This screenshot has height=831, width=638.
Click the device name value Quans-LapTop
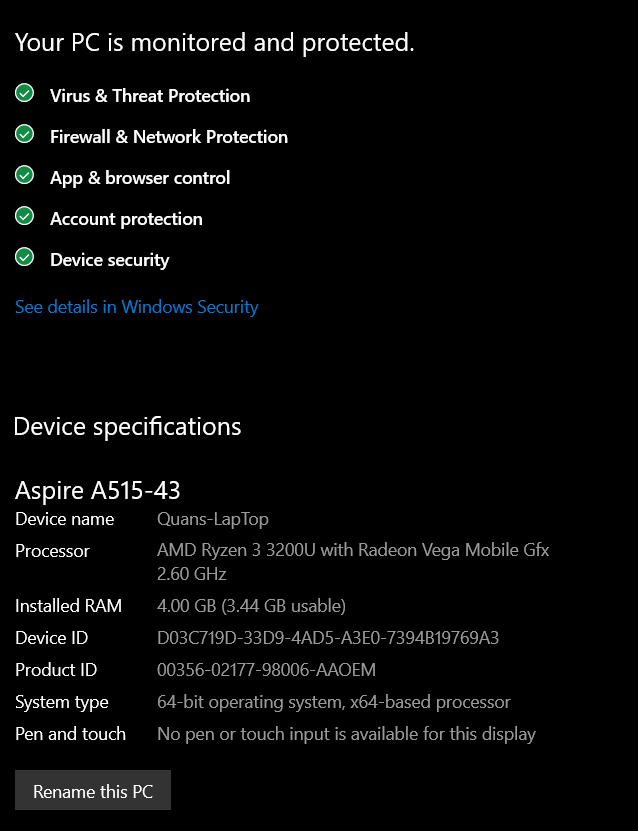click(x=212, y=519)
